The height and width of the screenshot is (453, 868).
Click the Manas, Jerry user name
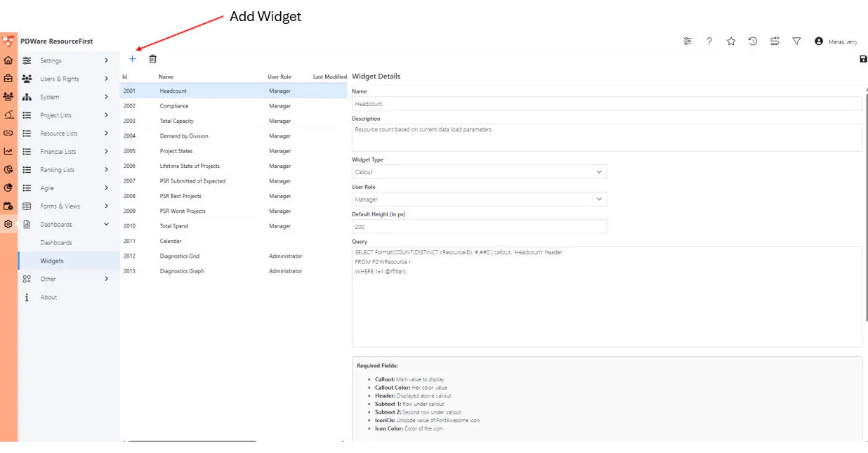(841, 41)
